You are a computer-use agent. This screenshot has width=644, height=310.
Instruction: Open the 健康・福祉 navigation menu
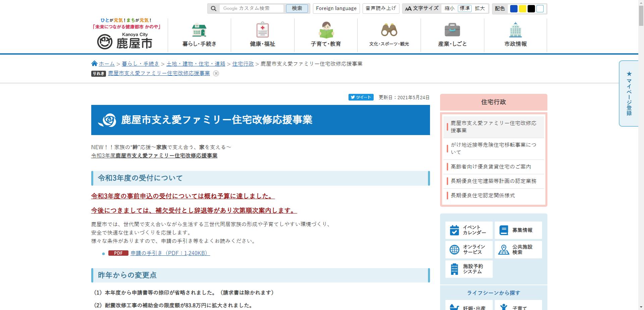[262, 35]
